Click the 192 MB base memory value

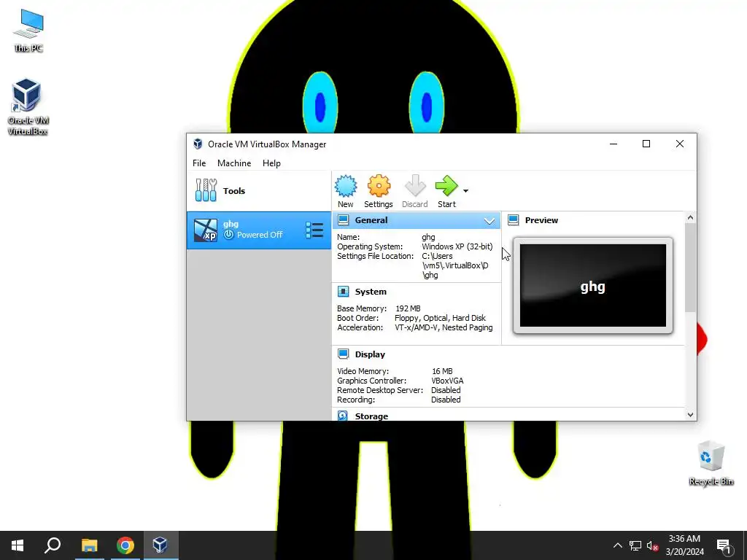click(x=408, y=308)
